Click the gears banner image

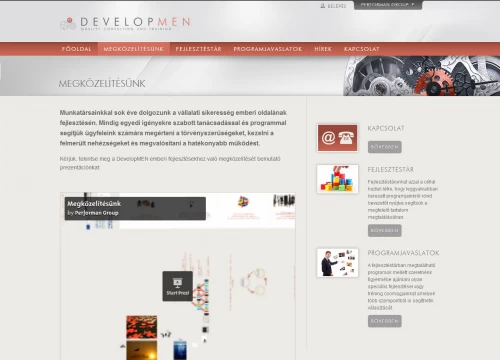coord(422,76)
